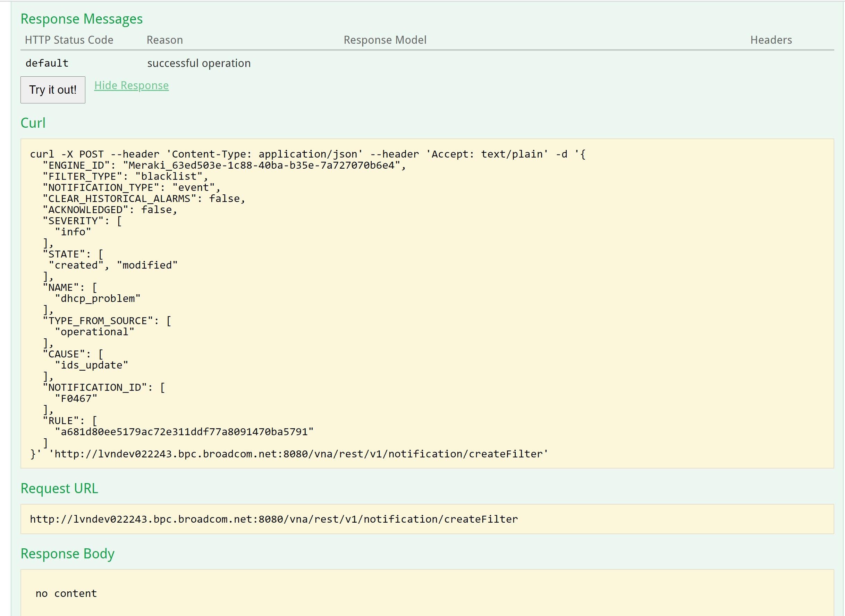The width and height of the screenshot is (845, 616).
Task: Click the default status code cell
Action: pyautogui.click(x=47, y=63)
